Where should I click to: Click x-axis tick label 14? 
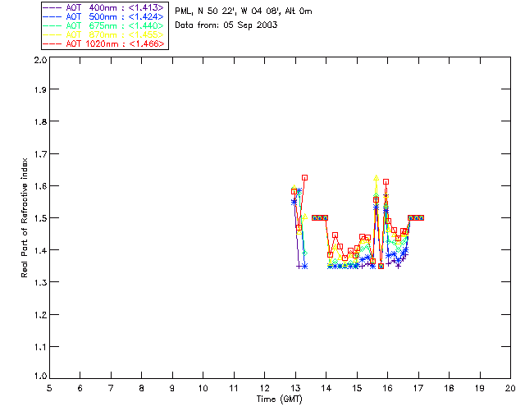(x=326, y=388)
